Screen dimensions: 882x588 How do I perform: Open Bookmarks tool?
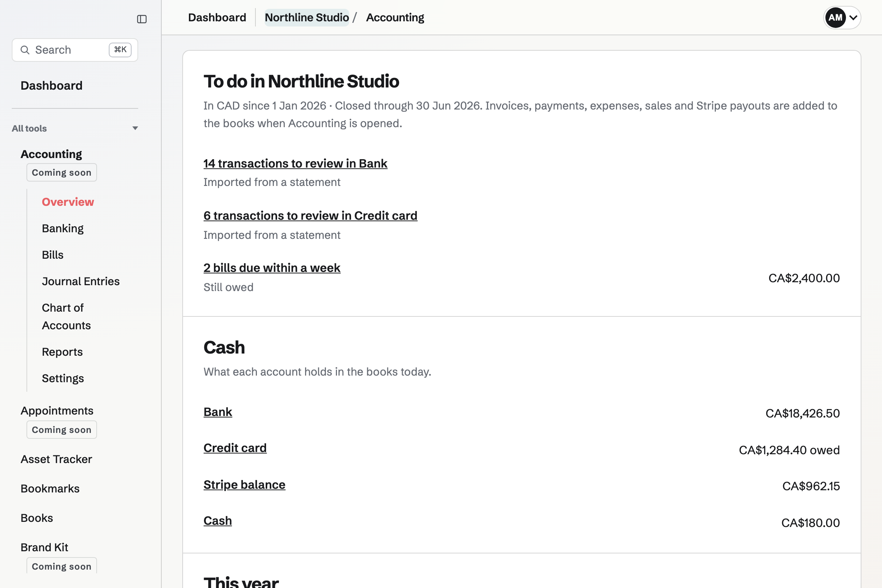point(50,489)
